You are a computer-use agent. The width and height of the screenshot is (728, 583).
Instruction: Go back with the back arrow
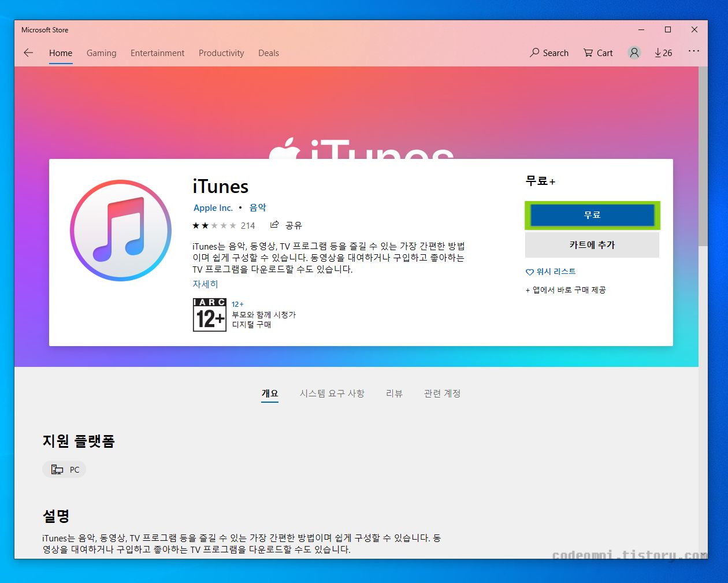[x=28, y=53]
